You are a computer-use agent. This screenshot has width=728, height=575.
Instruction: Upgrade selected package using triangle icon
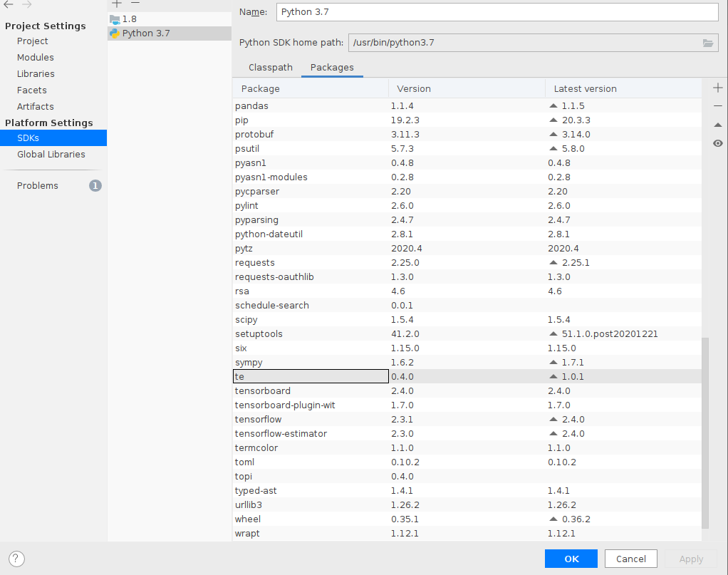(x=718, y=125)
